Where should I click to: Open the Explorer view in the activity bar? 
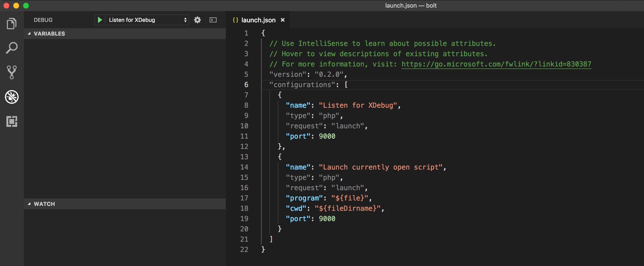(11, 23)
